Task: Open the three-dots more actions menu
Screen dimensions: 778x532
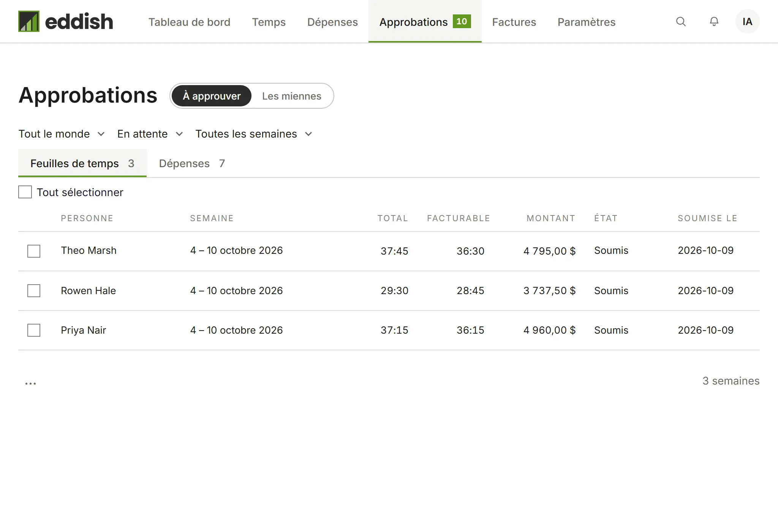Action: [x=30, y=383]
